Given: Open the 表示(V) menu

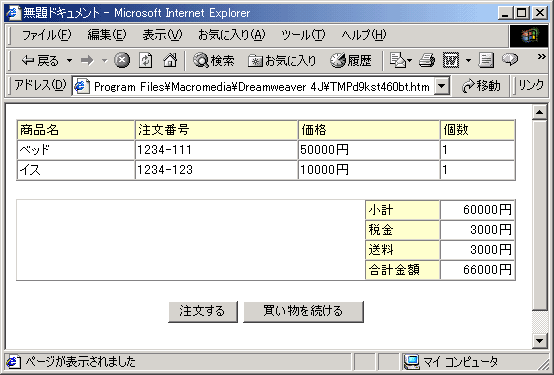Looking at the screenshot, I should (162, 35).
